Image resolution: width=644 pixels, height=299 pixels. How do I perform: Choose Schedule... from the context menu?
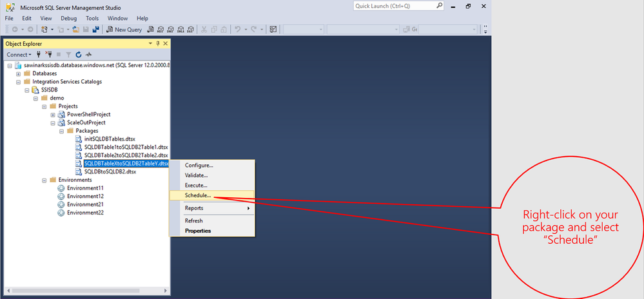click(212, 195)
